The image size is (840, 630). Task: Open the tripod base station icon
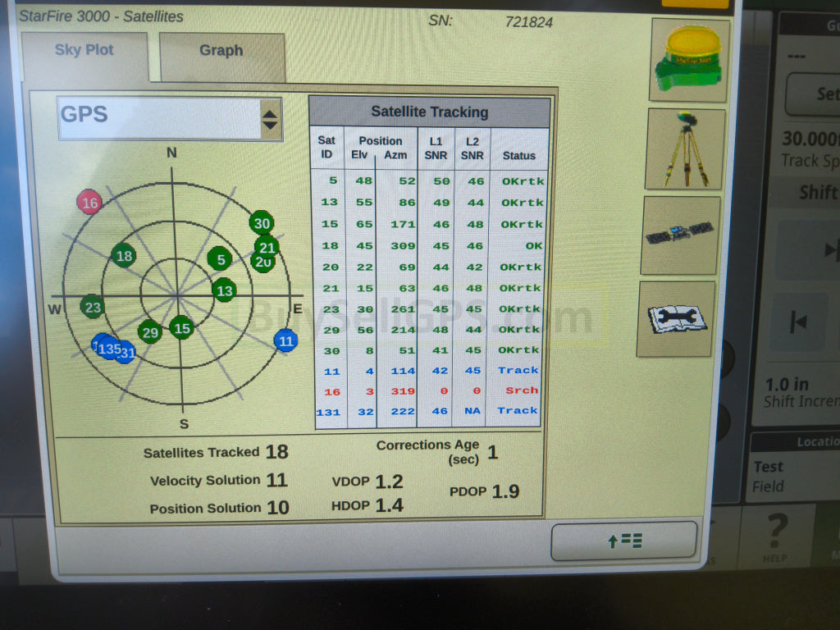686,149
